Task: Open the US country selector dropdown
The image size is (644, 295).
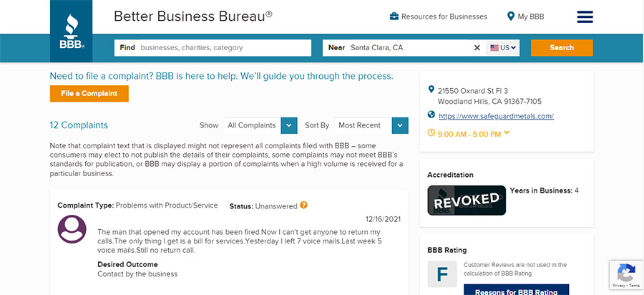Action: tap(503, 48)
